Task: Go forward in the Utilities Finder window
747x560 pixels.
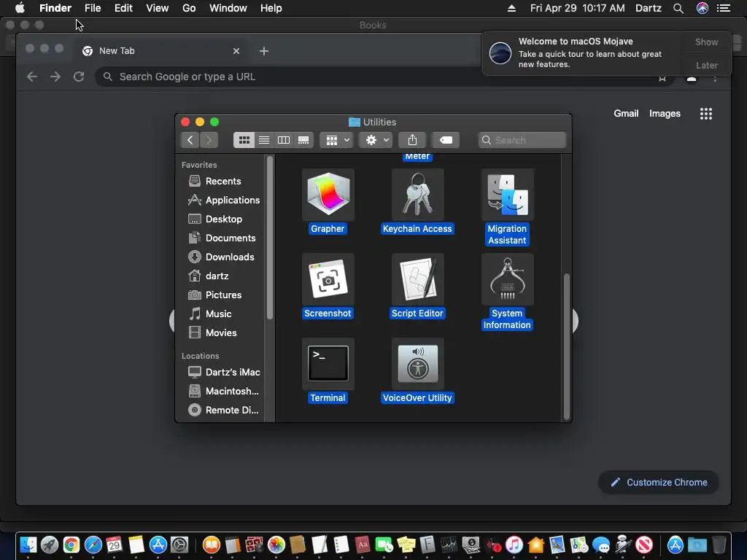Action: pos(209,140)
